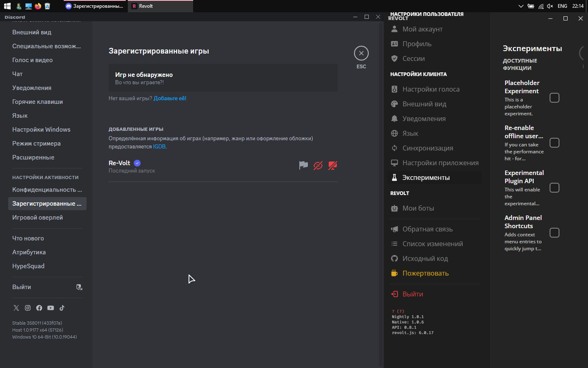Click the "Stable 358011 (433f07a)" version text
588x368 pixels.
tap(37, 323)
